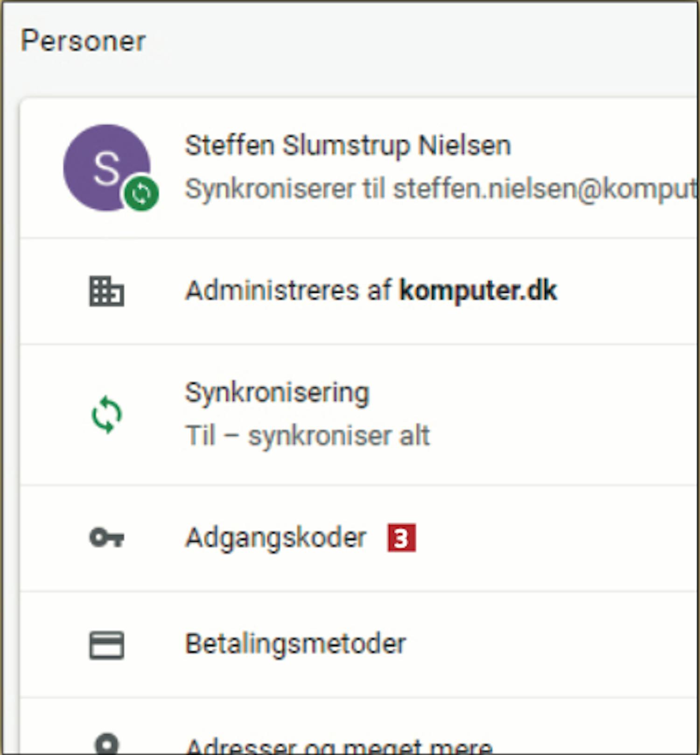
Task: Click the Administreres af label
Action: pyautogui.click(x=288, y=290)
